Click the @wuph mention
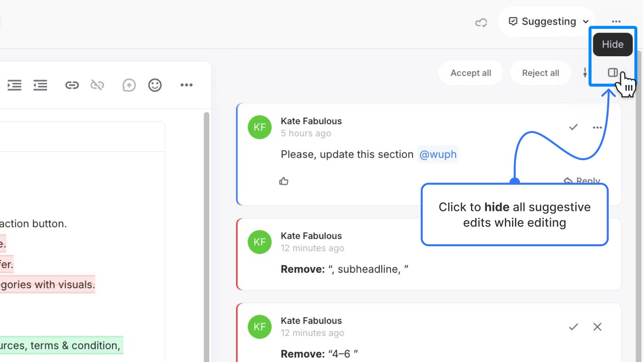644x362 pixels. coord(438,154)
